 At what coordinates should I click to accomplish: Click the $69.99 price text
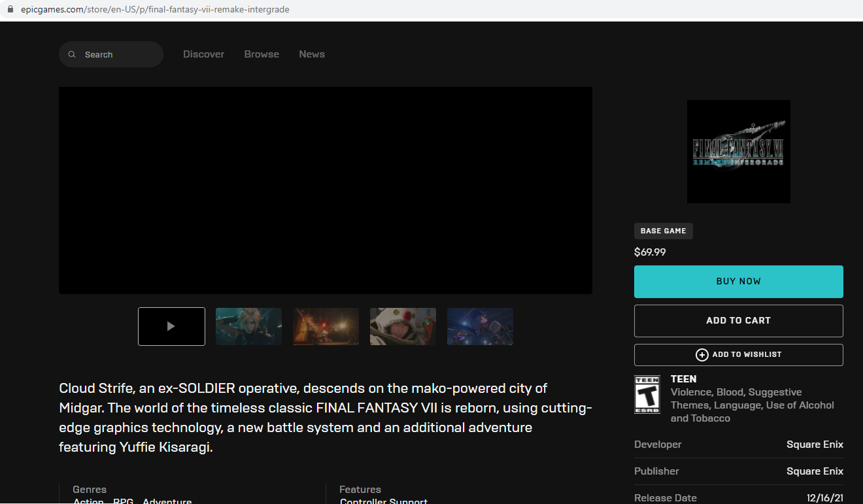pos(650,252)
